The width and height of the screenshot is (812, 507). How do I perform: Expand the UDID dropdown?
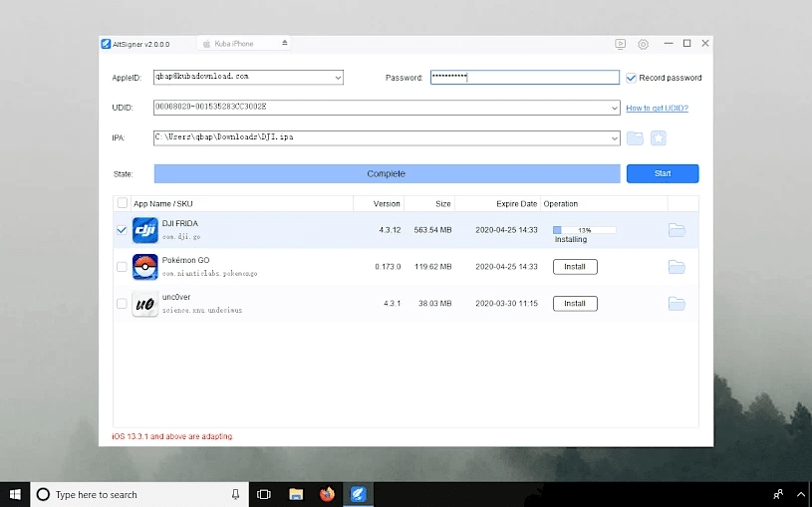tap(614, 109)
